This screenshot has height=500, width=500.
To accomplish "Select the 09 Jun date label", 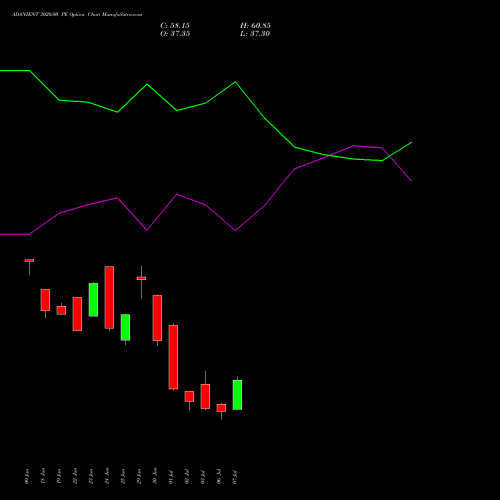I will coord(27,476).
